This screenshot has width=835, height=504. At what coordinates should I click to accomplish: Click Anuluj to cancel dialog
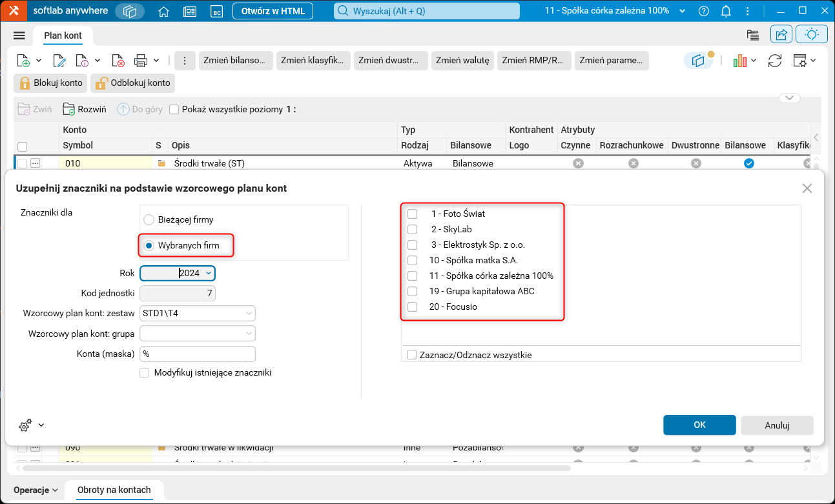click(x=778, y=425)
